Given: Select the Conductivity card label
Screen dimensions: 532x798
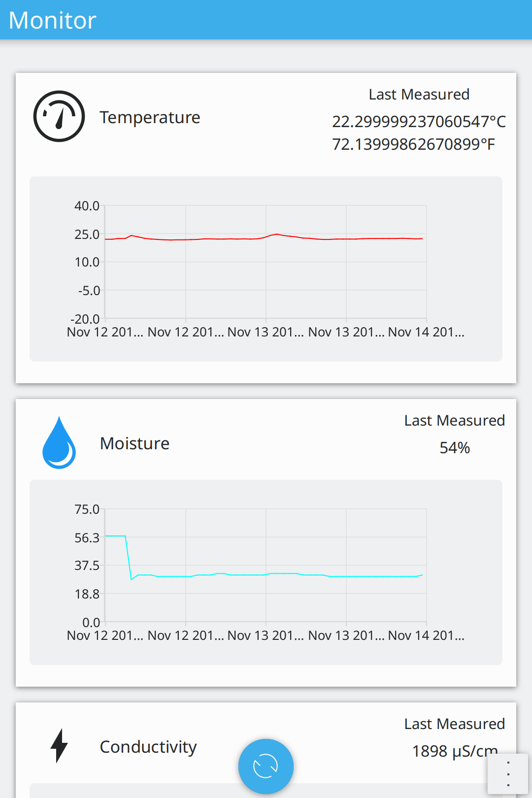Looking at the screenshot, I should (x=148, y=747).
